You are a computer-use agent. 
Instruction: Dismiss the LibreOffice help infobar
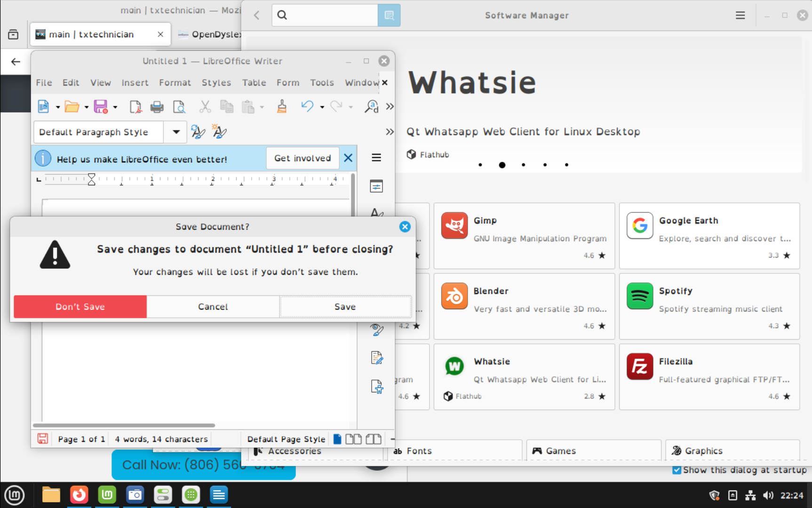tap(348, 158)
